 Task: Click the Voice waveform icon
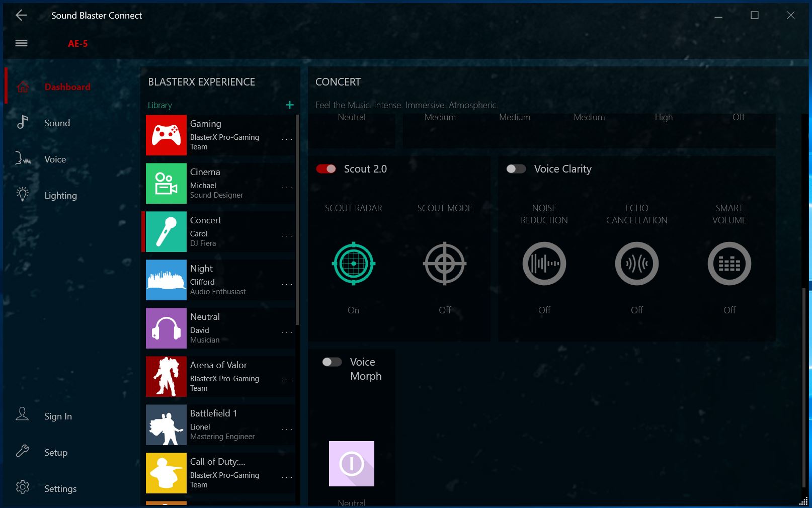click(x=23, y=159)
